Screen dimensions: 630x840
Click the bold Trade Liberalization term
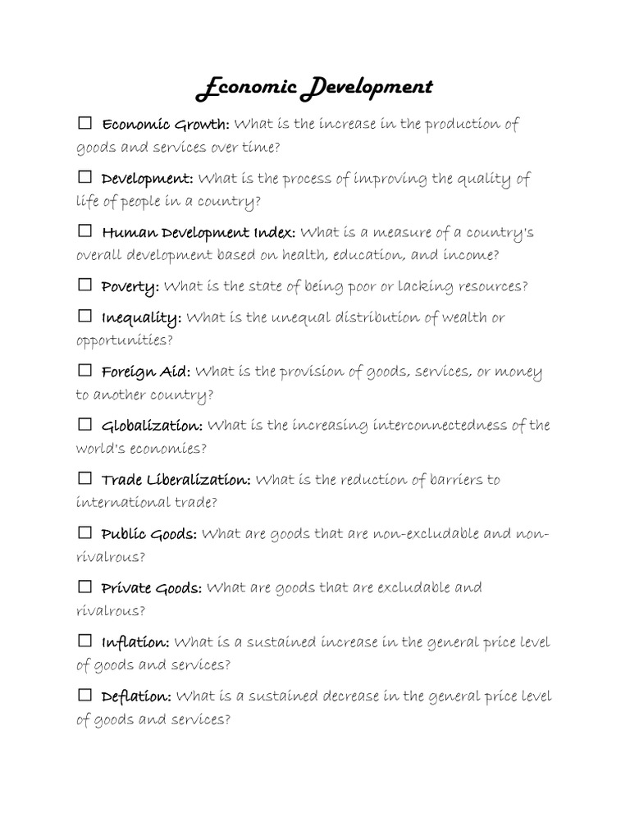tap(176, 480)
